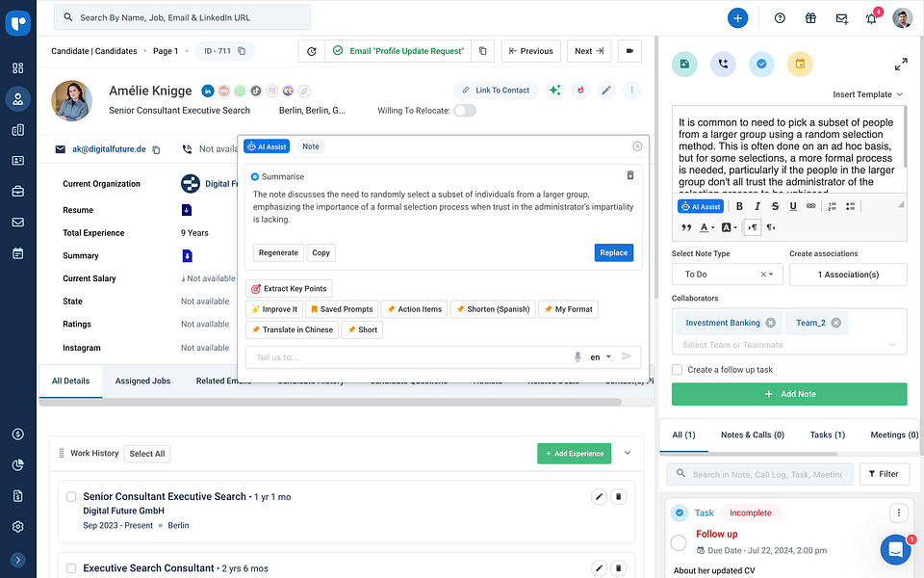This screenshot has height=578, width=924.
Task: Expand the Select Note Type dropdown
Action: [x=727, y=274]
